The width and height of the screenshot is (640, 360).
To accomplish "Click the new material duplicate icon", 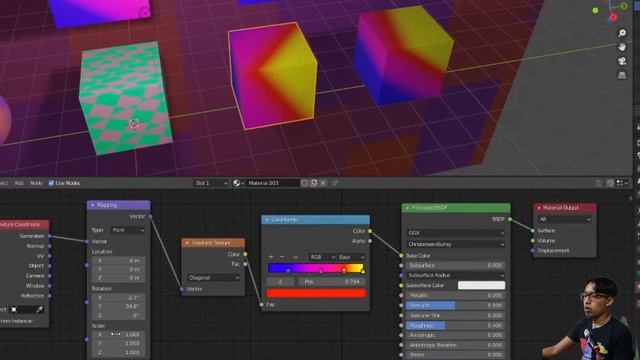I will [x=314, y=183].
